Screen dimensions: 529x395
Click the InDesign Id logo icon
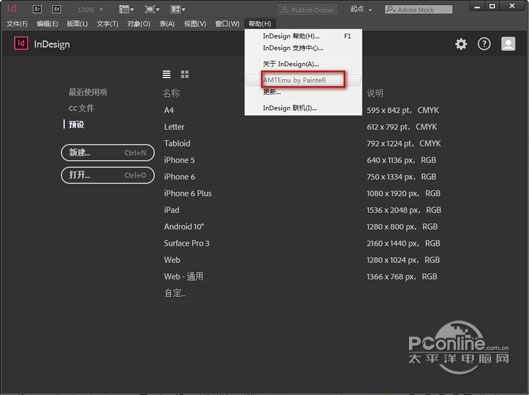[x=21, y=43]
